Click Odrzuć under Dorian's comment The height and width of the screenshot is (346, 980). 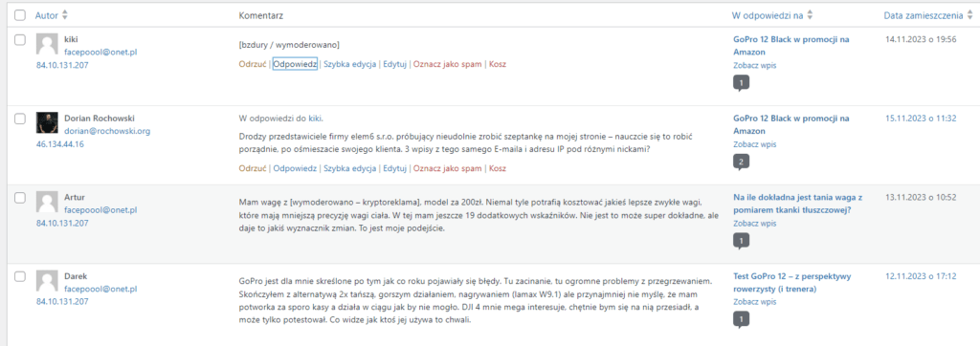pos(253,168)
